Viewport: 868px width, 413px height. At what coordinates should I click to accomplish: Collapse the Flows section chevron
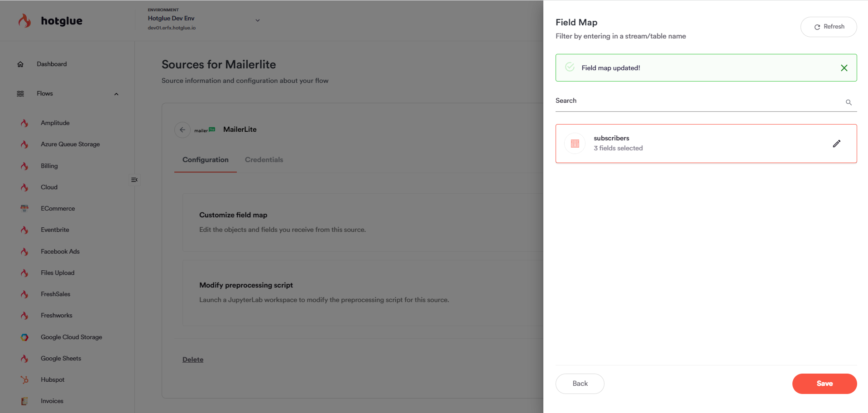pos(116,94)
